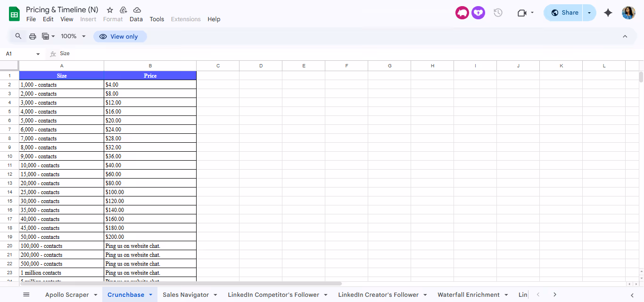
Task: Click the formula fx icon
Action: [x=53, y=54]
